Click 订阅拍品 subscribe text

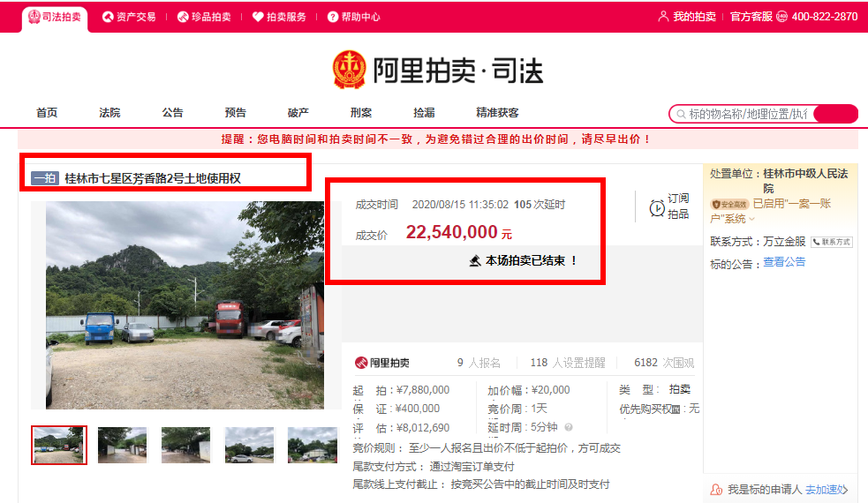(678, 206)
